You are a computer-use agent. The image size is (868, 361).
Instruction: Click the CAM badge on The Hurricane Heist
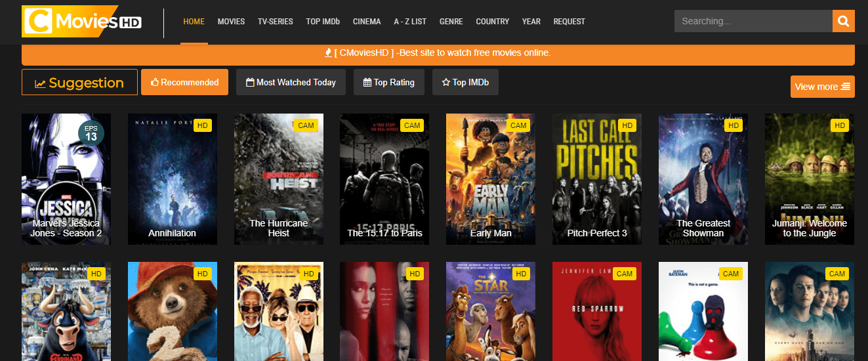(306, 125)
